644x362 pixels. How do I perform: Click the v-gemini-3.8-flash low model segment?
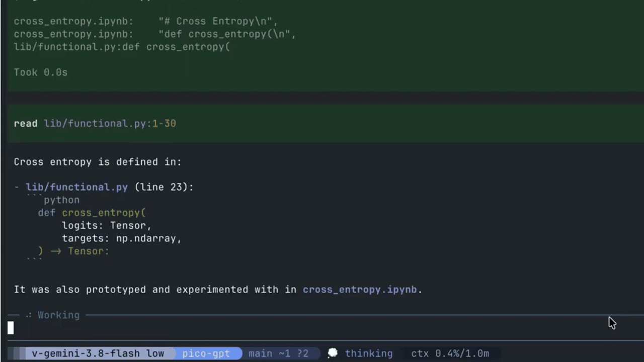(x=98, y=353)
